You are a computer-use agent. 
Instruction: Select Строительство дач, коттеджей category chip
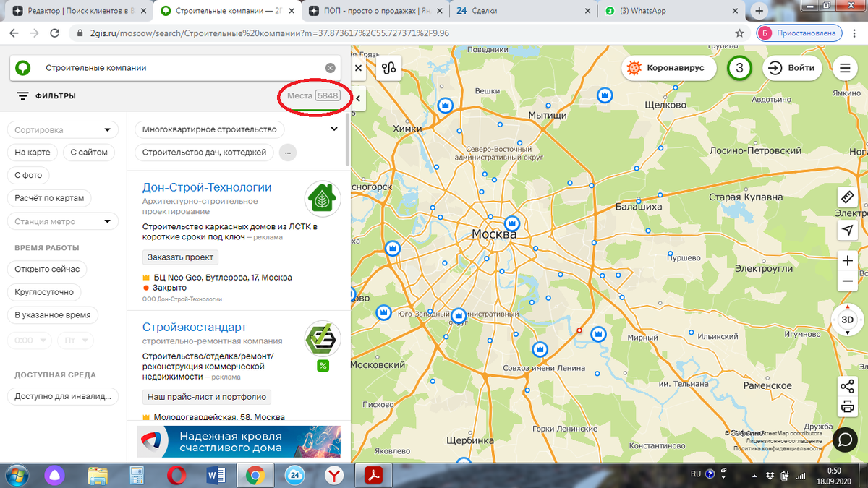[x=205, y=153]
